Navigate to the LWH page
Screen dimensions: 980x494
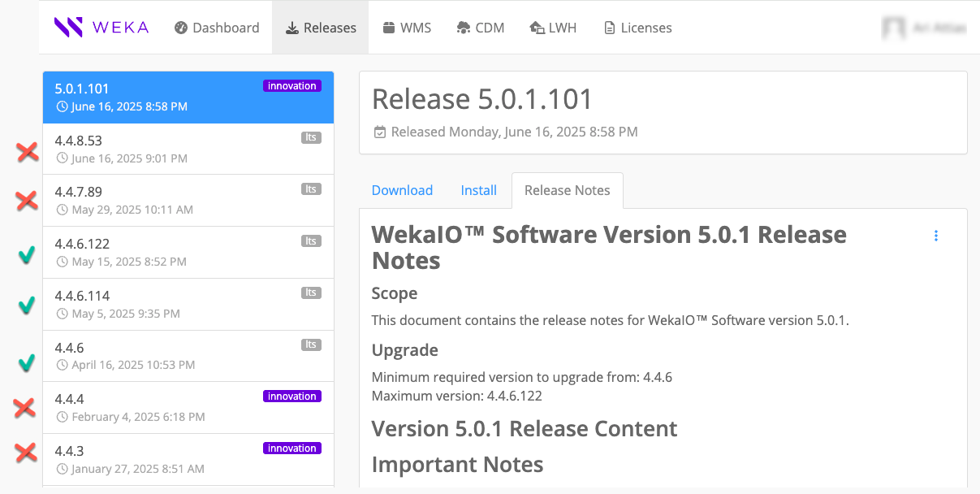[x=553, y=28]
